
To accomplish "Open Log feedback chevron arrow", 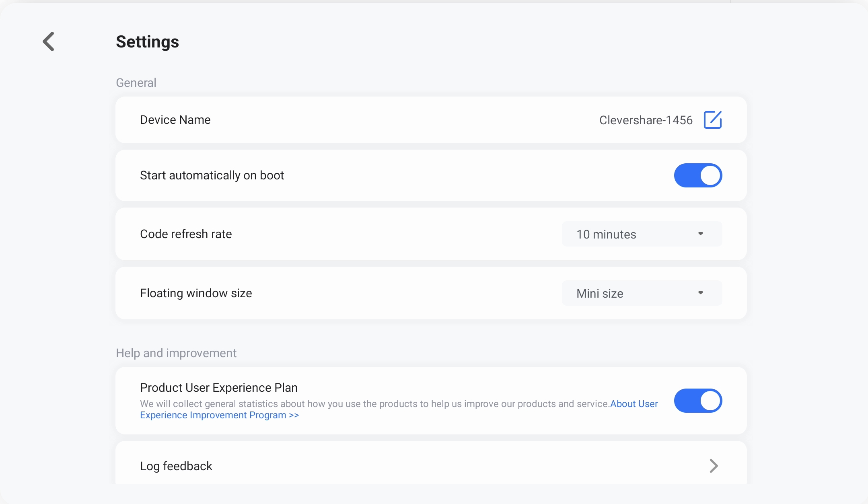I will 714,466.
